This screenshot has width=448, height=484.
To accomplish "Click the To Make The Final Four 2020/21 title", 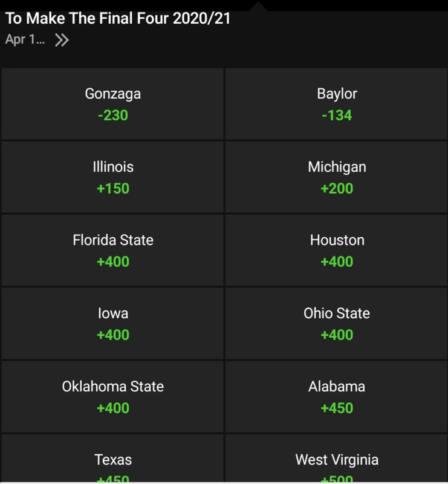I will pyautogui.click(x=118, y=18).
